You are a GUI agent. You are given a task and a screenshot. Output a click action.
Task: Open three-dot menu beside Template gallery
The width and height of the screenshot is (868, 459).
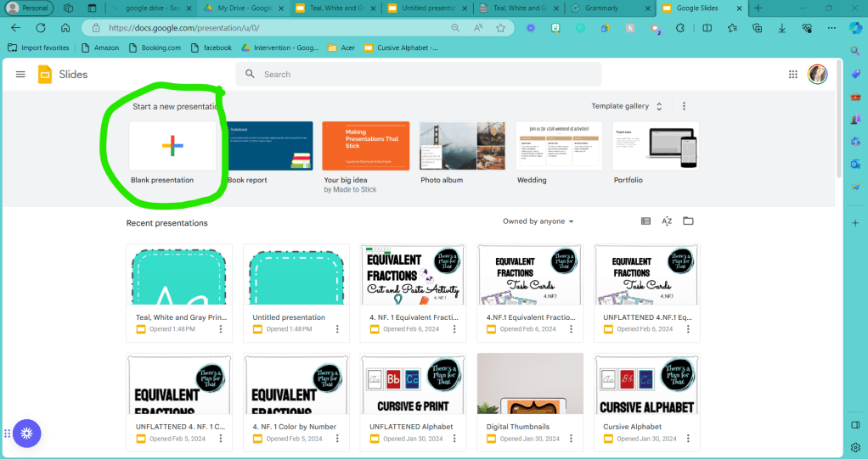point(684,107)
